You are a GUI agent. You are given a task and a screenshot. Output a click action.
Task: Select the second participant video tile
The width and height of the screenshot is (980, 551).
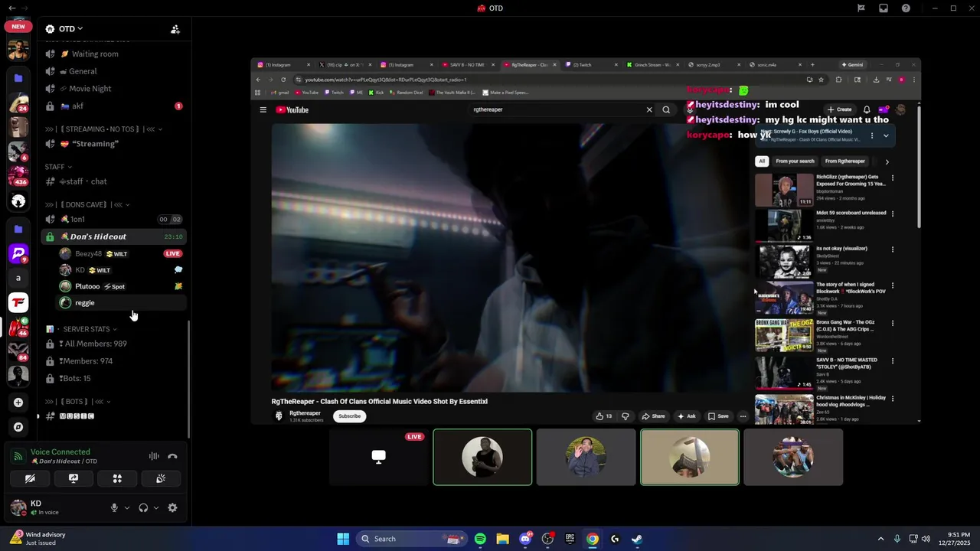[x=586, y=457]
